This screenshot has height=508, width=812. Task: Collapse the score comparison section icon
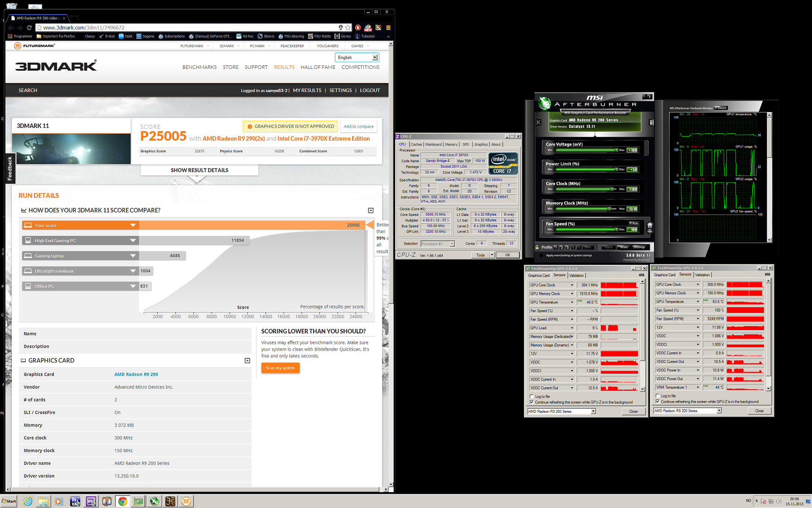point(371,210)
